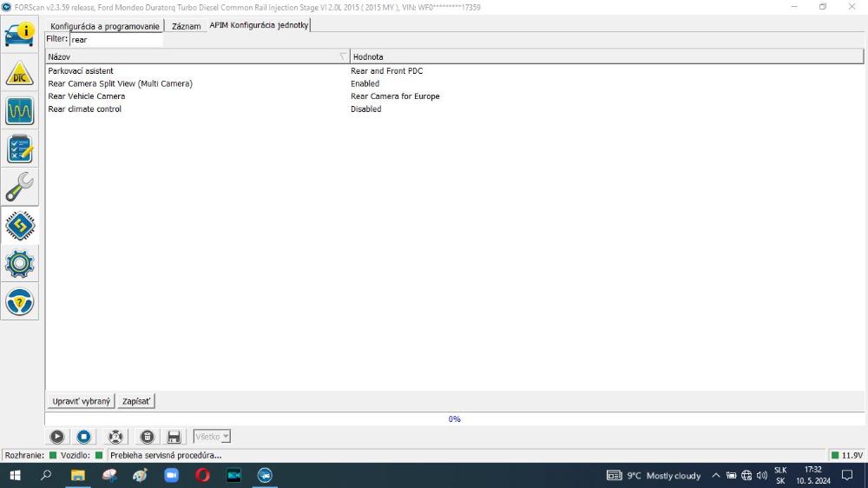Open the DTC fault codes section
Viewport: 868px width, 488px height.
pyautogui.click(x=20, y=74)
